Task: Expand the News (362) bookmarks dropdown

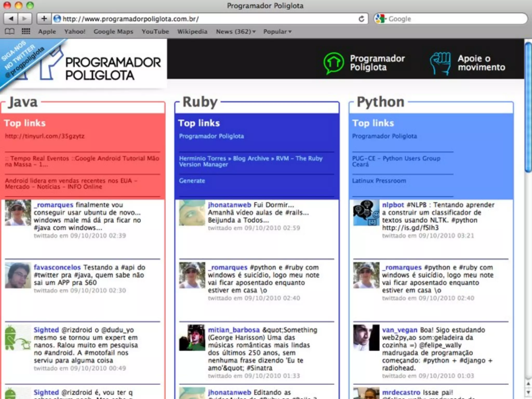Action: pos(236,31)
